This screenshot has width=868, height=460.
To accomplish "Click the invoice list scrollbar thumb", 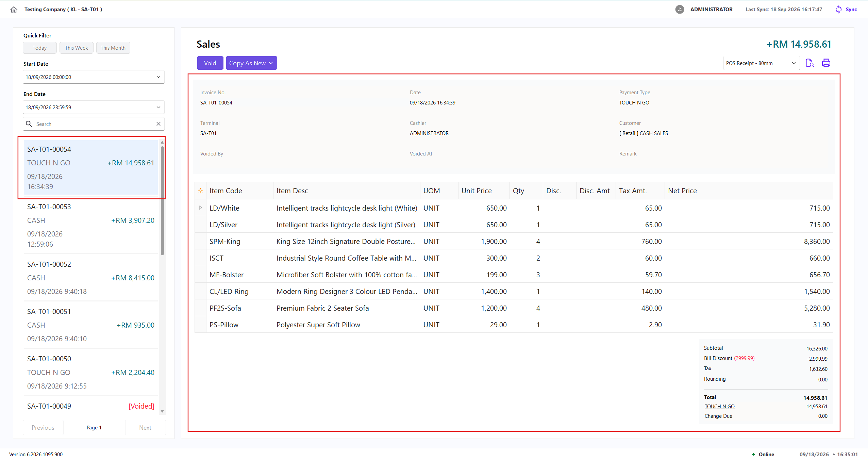I will (162, 201).
